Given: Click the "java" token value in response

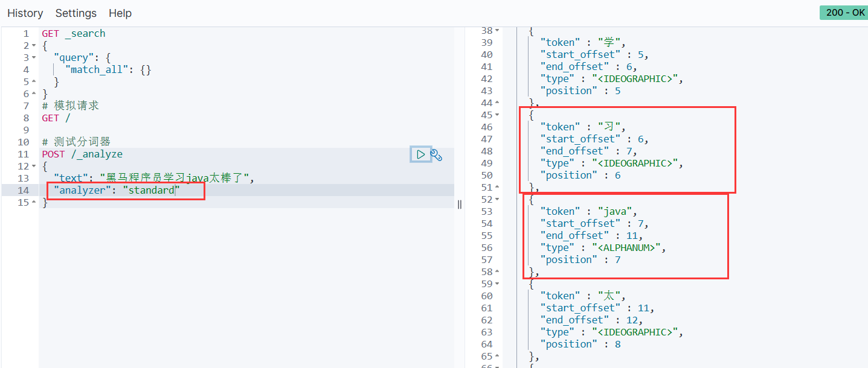Looking at the screenshot, I should [x=617, y=211].
